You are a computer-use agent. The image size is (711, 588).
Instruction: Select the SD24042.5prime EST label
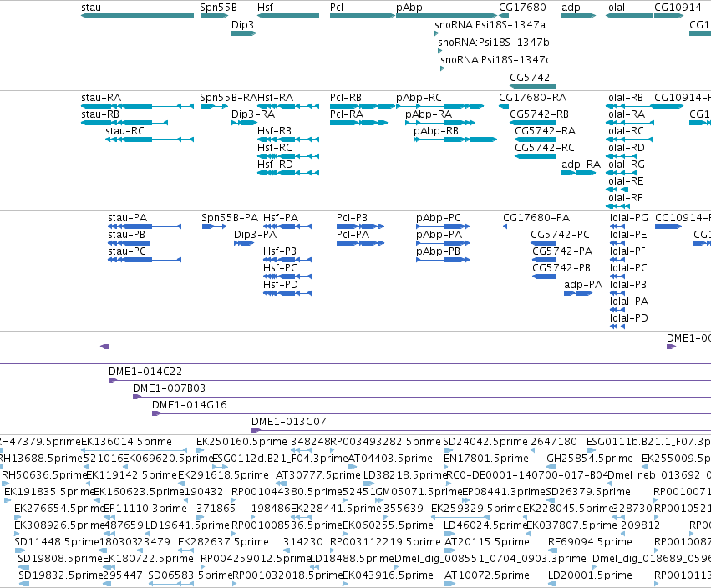pyautogui.click(x=485, y=442)
